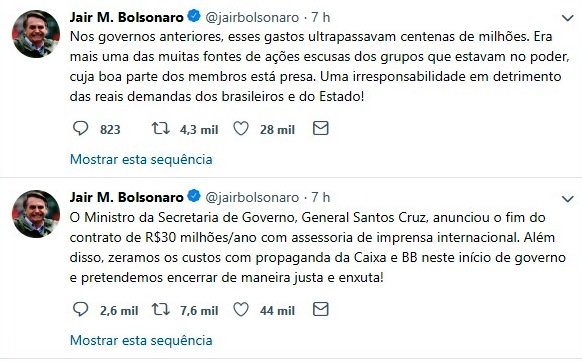Click verified badge on second tweet

tap(194, 196)
